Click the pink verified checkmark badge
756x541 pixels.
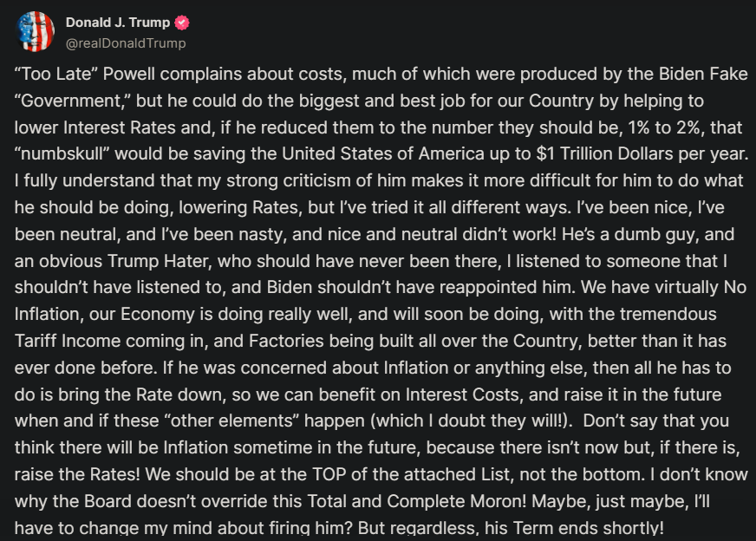coord(182,23)
